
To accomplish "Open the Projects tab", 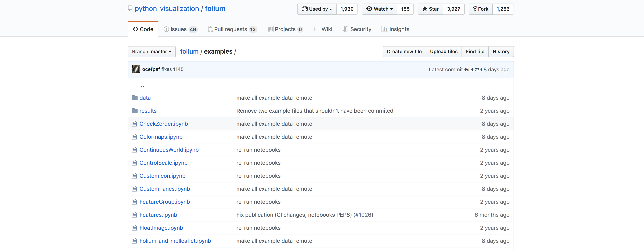I will 286,29.
